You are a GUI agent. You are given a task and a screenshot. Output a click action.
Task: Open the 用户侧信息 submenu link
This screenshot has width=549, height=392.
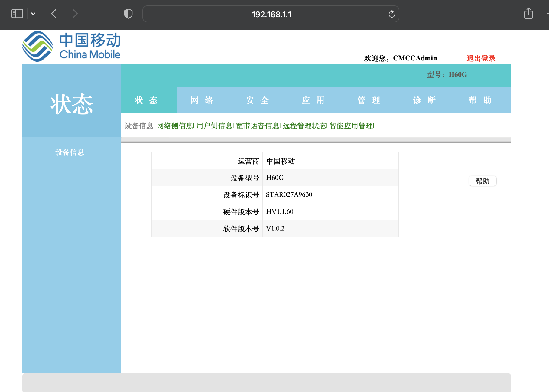[x=214, y=126]
